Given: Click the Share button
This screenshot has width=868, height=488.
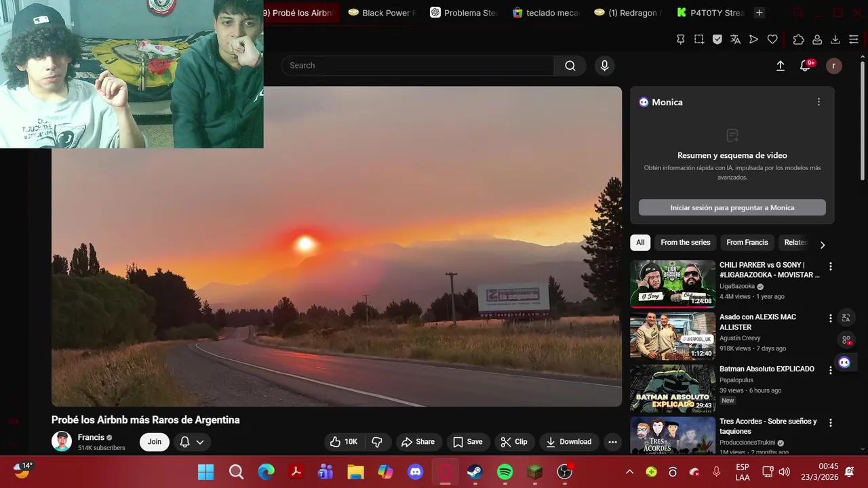Looking at the screenshot, I should [418, 442].
